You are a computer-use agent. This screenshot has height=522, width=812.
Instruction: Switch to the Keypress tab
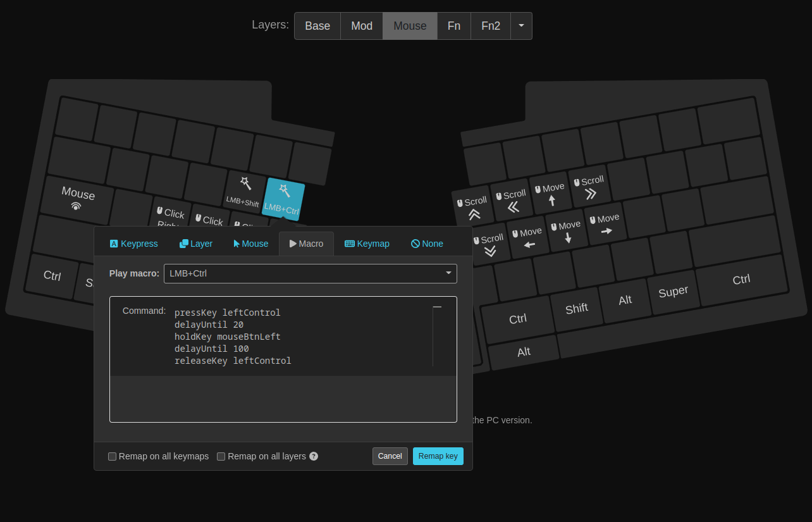click(x=134, y=244)
